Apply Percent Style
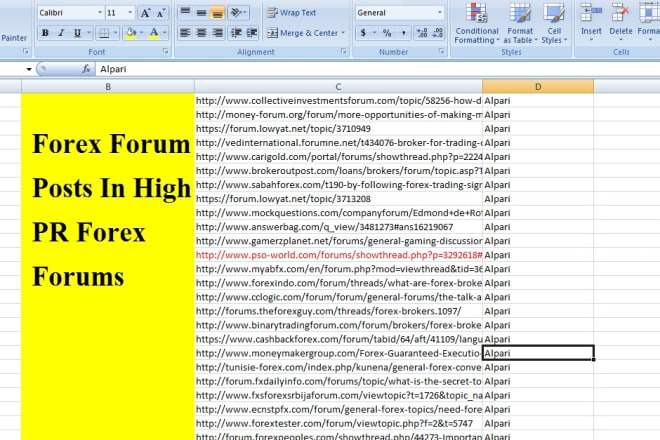The width and height of the screenshot is (660, 440). (387, 33)
